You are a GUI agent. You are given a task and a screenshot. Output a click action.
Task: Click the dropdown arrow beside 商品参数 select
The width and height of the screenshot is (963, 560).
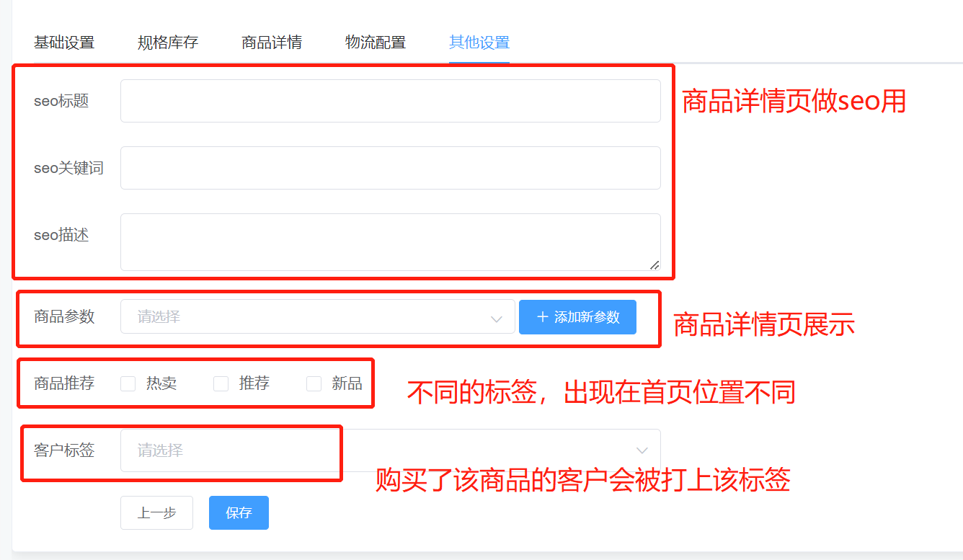click(497, 316)
